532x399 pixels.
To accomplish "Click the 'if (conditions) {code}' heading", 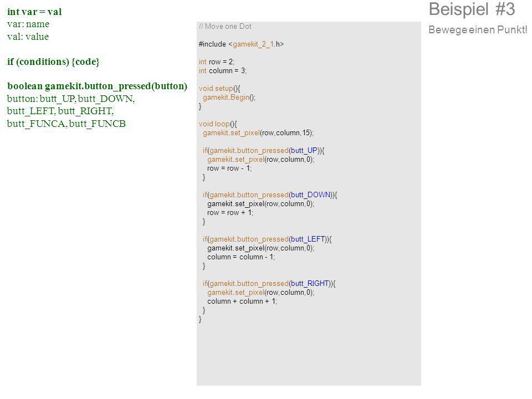I will coord(53,62).
